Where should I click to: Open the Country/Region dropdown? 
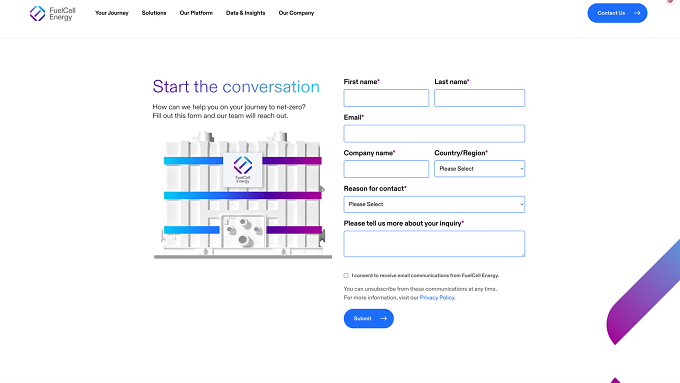[x=479, y=169]
